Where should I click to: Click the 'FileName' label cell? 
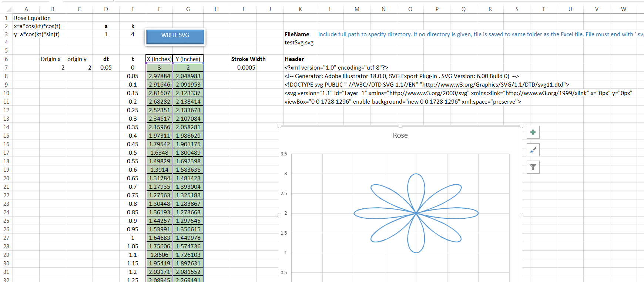pyautogui.click(x=300, y=34)
